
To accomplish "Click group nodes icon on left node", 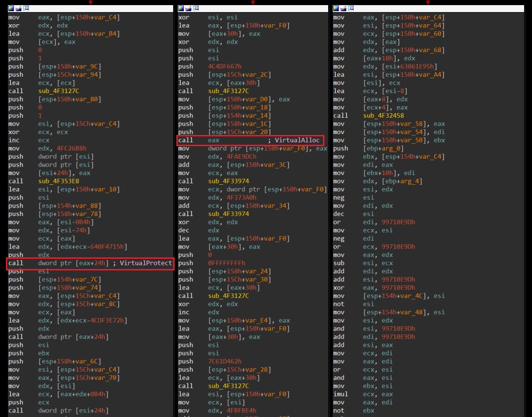I will [x=26, y=8].
